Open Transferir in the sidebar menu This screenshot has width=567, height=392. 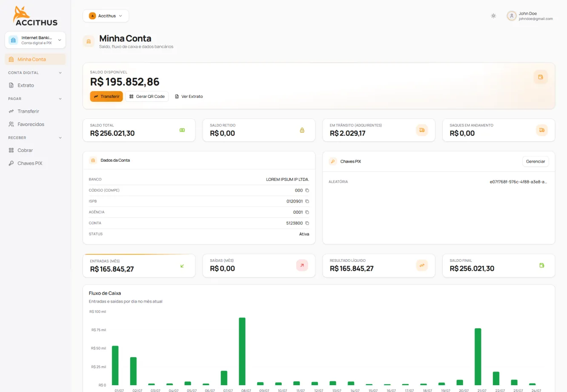point(35,111)
